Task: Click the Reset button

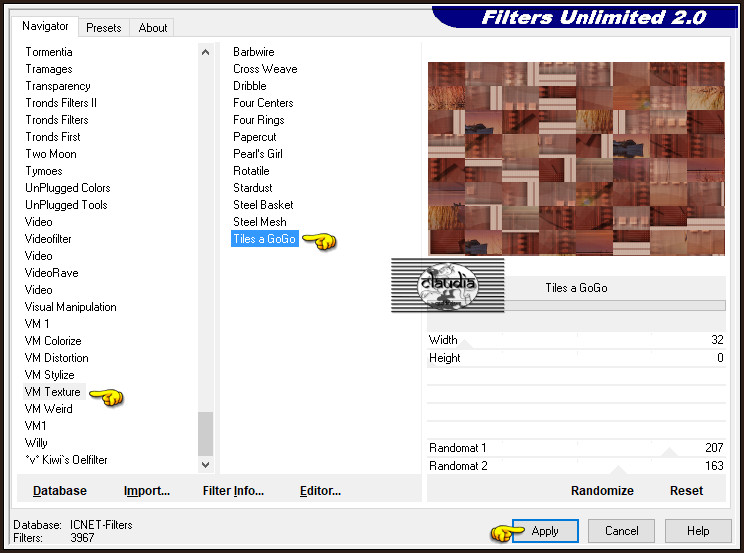Action: tap(686, 490)
